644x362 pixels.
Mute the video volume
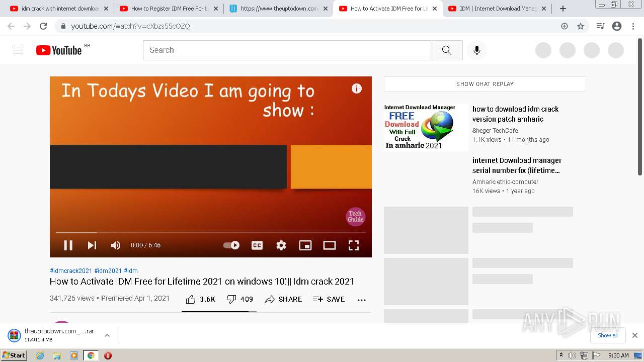[116, 245]
